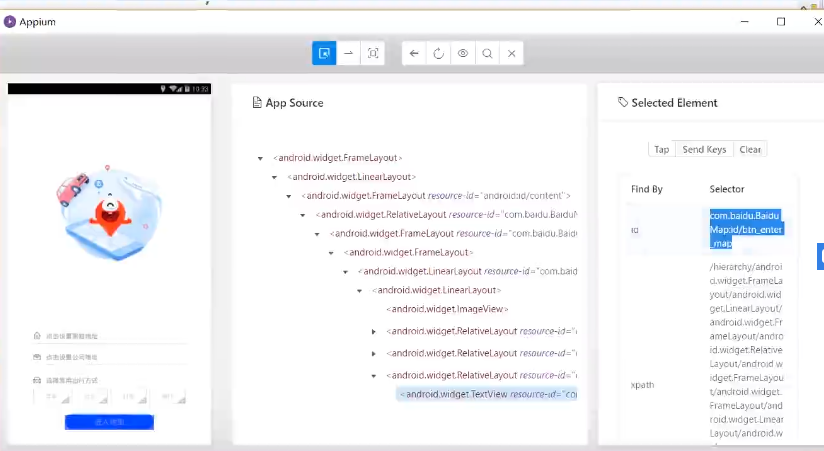Click the Find By column header

coord(647,189)
